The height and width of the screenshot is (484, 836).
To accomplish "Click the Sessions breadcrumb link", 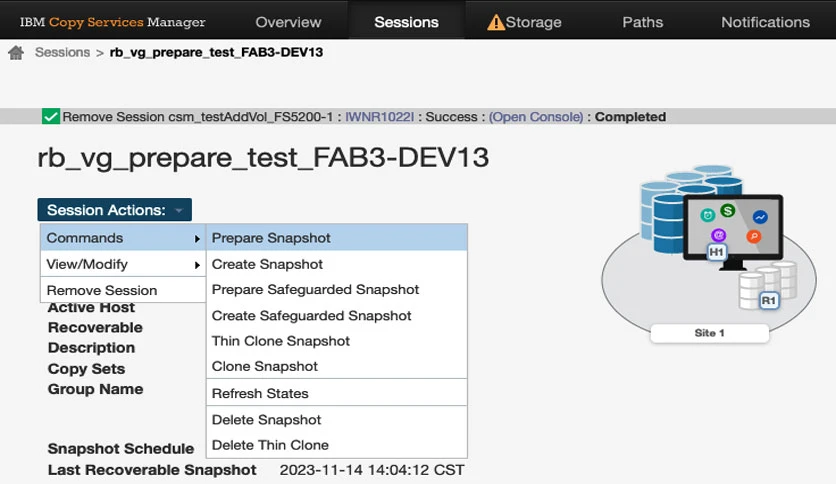I will [62, 52].
